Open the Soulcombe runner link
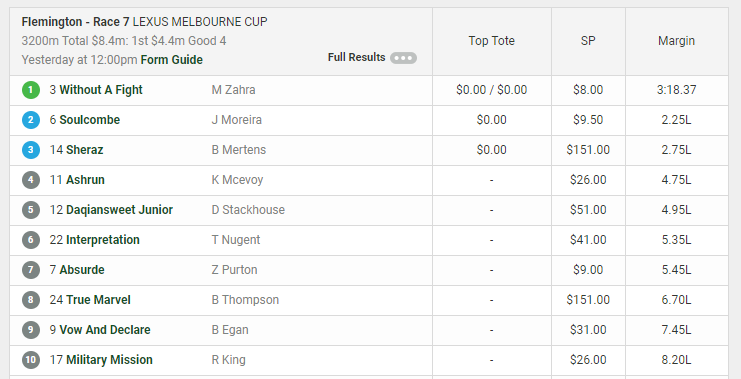741x379 pixels. tap(89, 120)
